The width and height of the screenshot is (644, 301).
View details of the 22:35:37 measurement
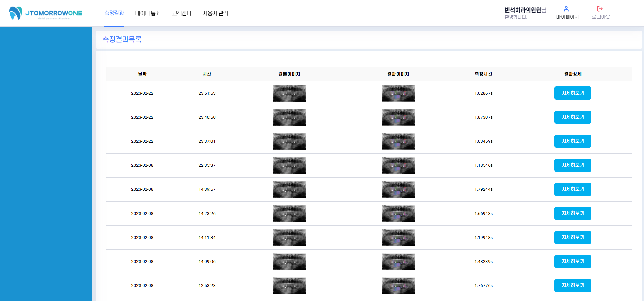point(573,165)
